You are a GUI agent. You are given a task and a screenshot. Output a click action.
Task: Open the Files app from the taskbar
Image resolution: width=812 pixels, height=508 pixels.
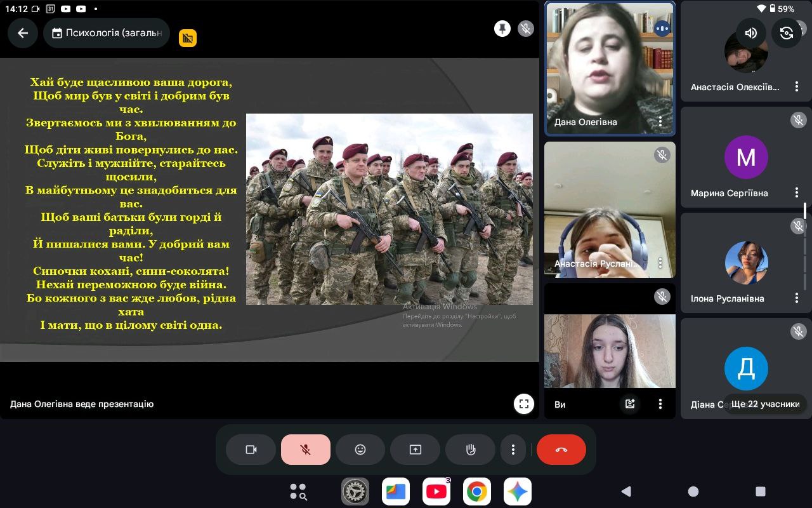[396, 491]
